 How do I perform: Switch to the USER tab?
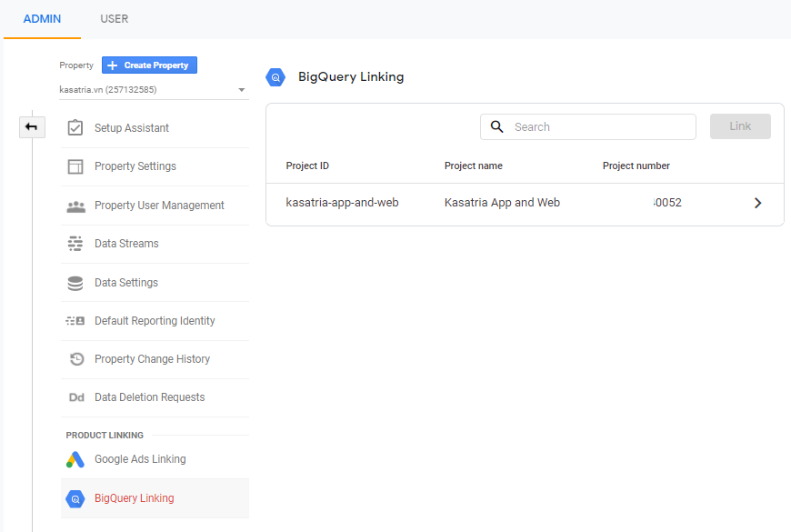pos(114,19)
